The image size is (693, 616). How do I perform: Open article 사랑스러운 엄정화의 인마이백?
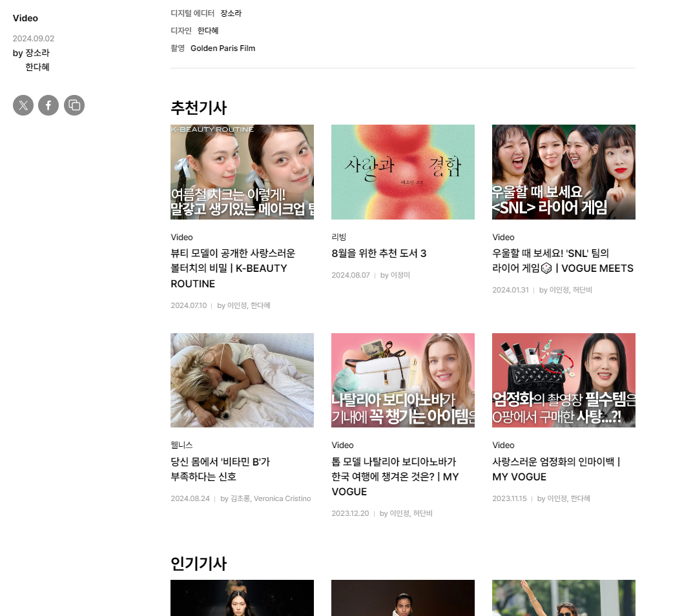(x=557, y=469)
